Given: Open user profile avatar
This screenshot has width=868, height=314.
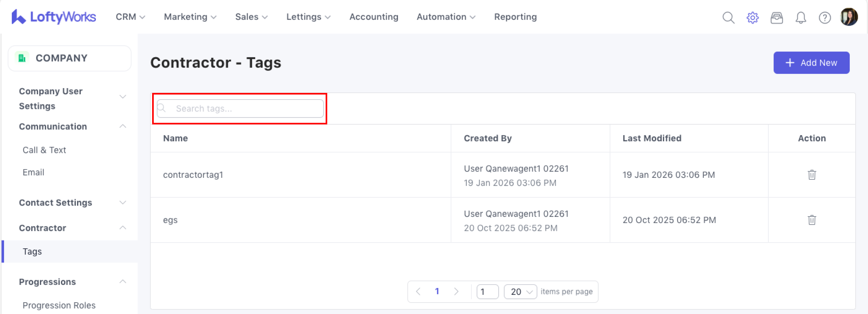Looking at the screenshot, I should coord(849,17).
